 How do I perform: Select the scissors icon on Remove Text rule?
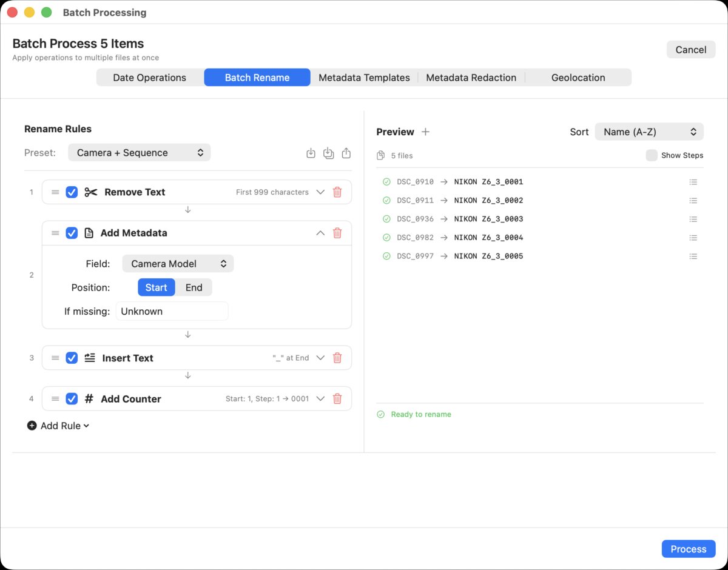click(x=90, y=192)
